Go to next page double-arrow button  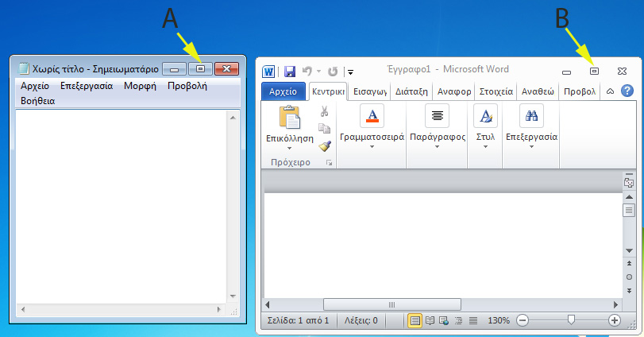pos(629,291)
